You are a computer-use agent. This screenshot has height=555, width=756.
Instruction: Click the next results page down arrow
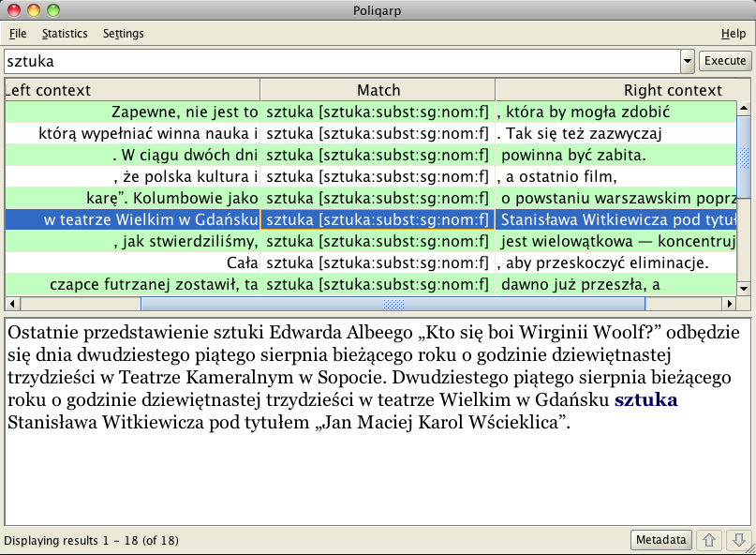(x=738, y=540)
